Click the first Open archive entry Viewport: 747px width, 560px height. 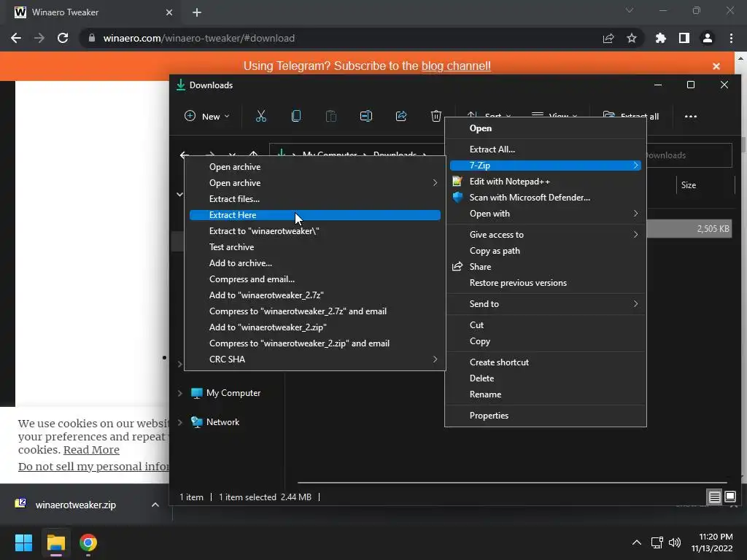315,167
